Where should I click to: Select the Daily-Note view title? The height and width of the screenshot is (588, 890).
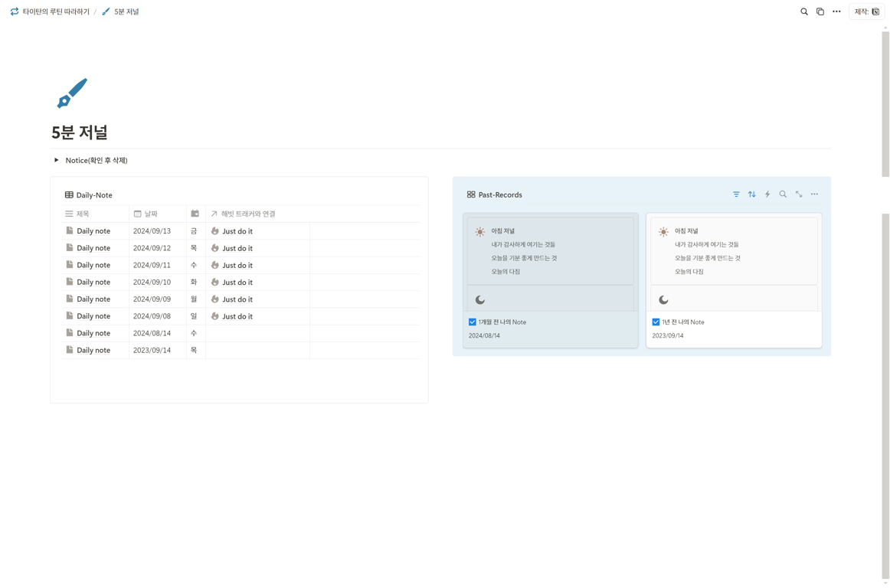pyautogui.click(x=94, y=194)
